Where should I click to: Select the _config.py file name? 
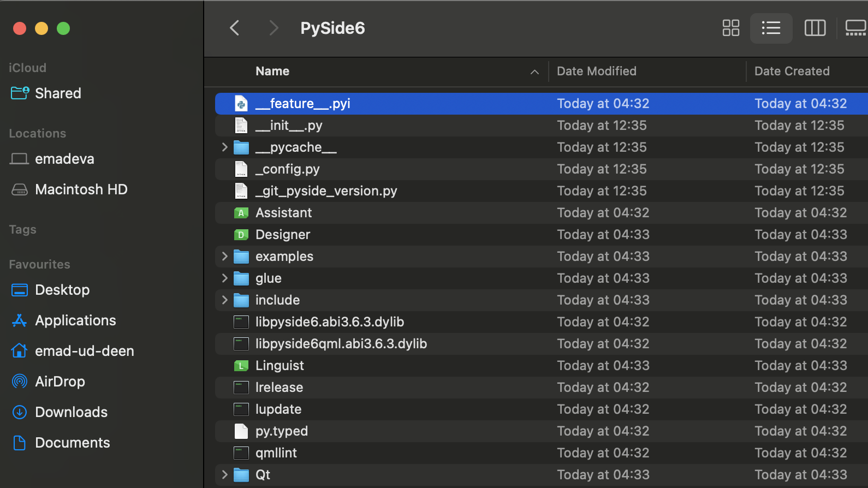click(288, 169)
